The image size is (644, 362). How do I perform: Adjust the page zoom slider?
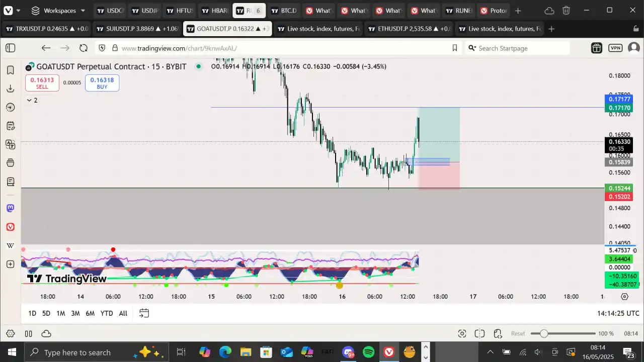coord(562,334)
